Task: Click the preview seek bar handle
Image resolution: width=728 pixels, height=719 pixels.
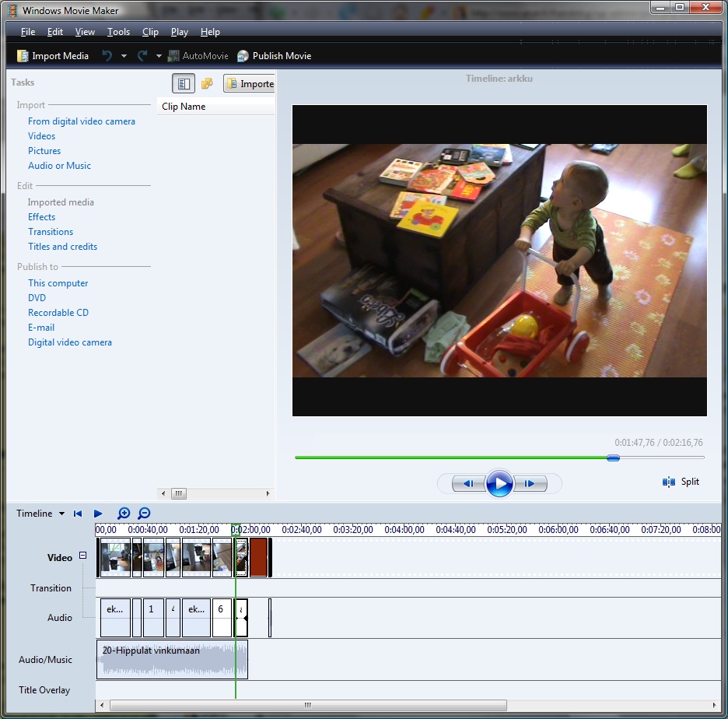Action: [614, 458]
